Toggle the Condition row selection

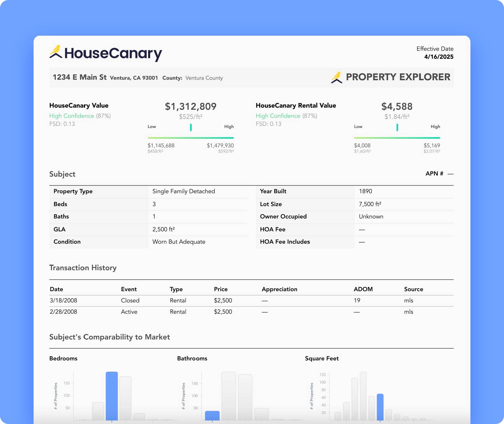[x=67, y=242]
